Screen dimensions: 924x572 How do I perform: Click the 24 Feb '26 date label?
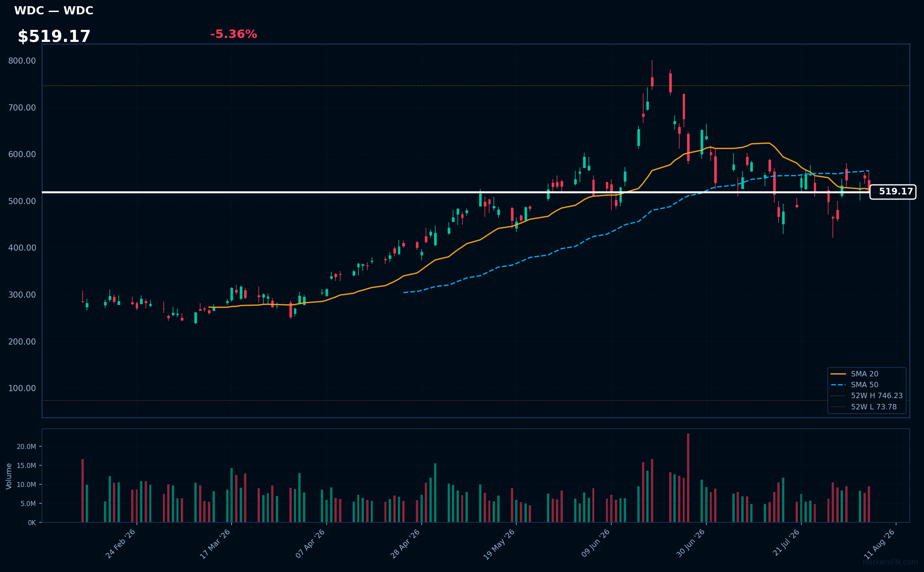coord(121,544)
